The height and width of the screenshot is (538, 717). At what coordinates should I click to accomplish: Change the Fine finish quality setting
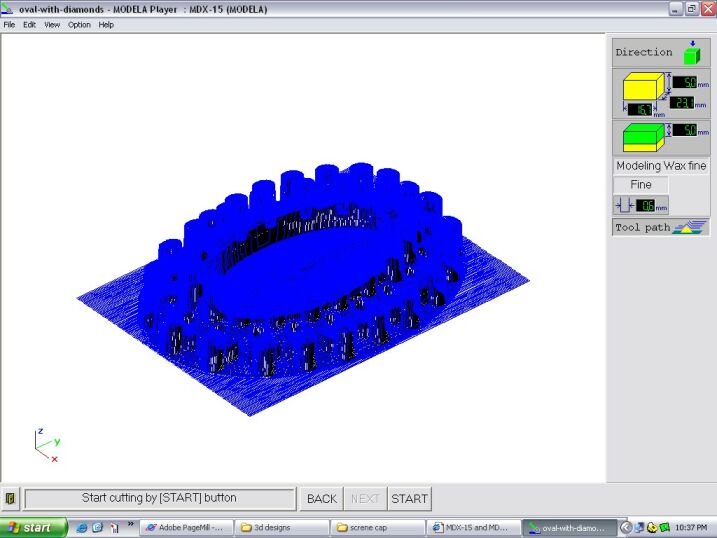(x=641, y=185)
